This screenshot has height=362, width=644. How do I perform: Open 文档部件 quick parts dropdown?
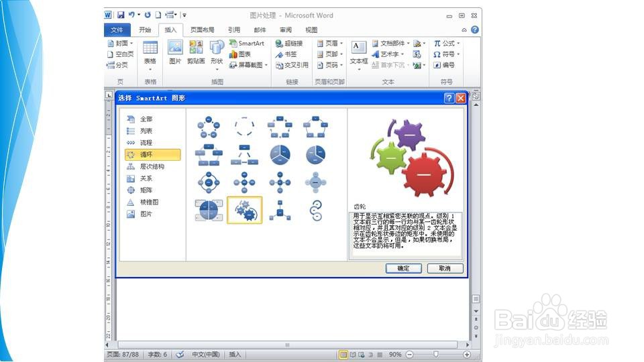pos(391,43)
